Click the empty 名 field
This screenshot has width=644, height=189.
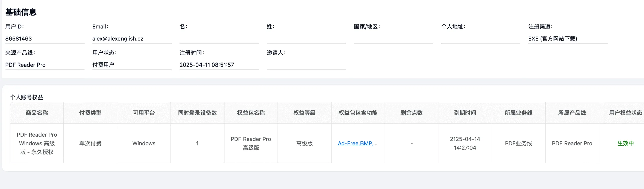[219, 39]
